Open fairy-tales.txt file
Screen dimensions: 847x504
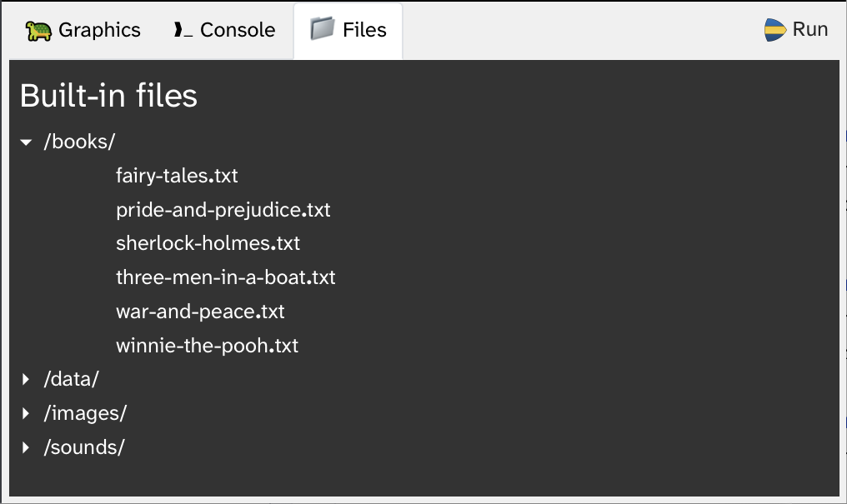point(177,176)
